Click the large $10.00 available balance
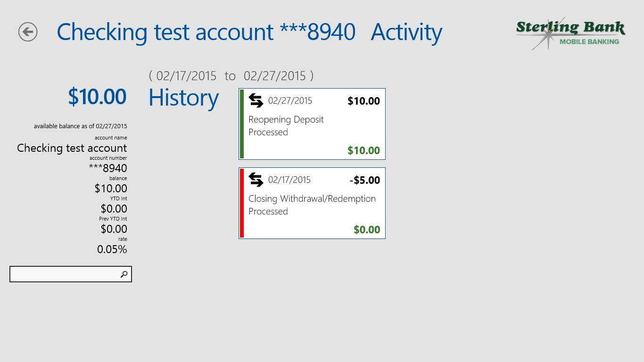This screenshot has height=362, width=644. coord(97,97)
